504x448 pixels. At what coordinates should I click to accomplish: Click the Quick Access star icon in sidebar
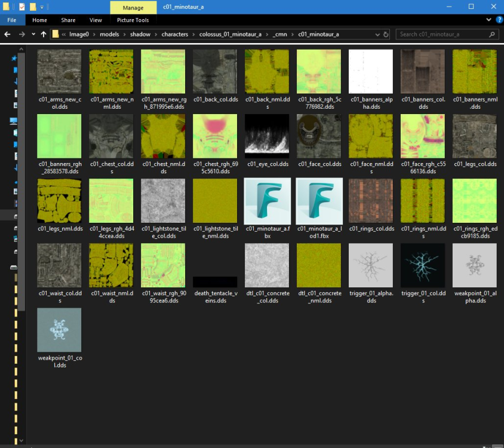click(14, 58)
